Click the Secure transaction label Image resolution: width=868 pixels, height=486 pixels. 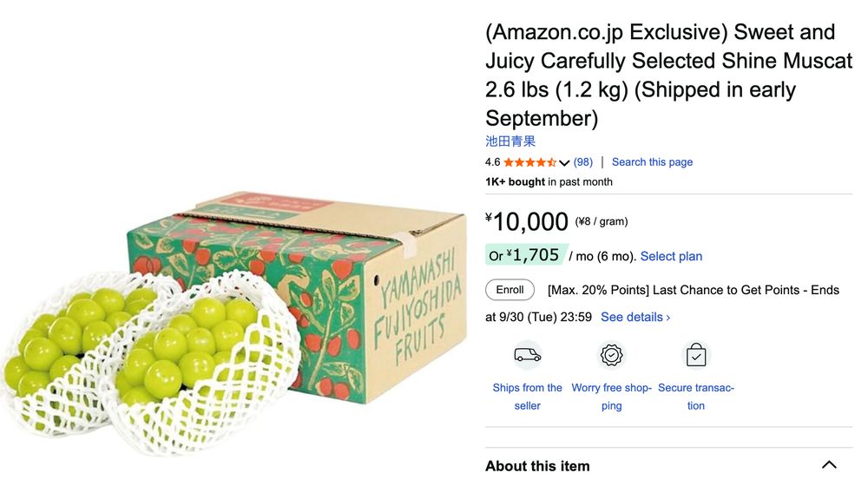click(696, 397)
